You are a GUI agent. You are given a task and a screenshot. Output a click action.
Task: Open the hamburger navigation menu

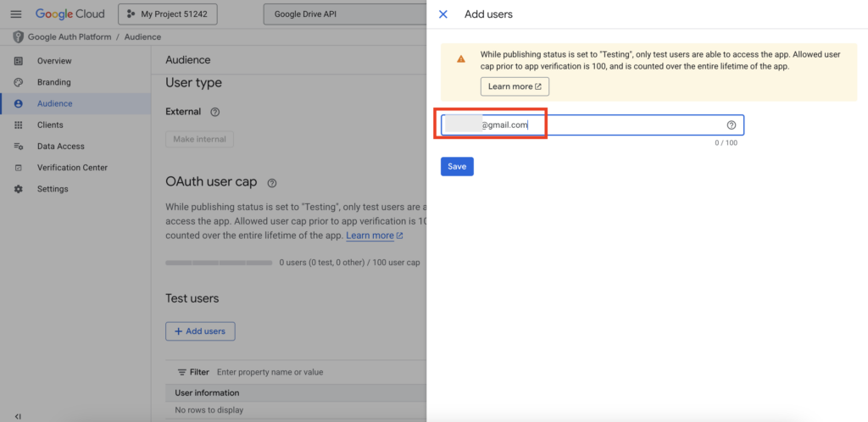16,14
